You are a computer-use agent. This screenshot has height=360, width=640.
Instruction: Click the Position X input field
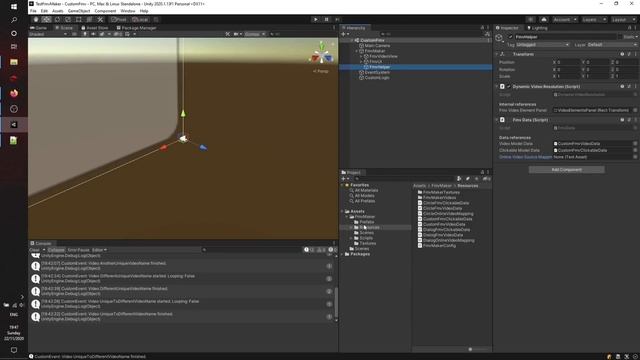click(x=569, y=62)
